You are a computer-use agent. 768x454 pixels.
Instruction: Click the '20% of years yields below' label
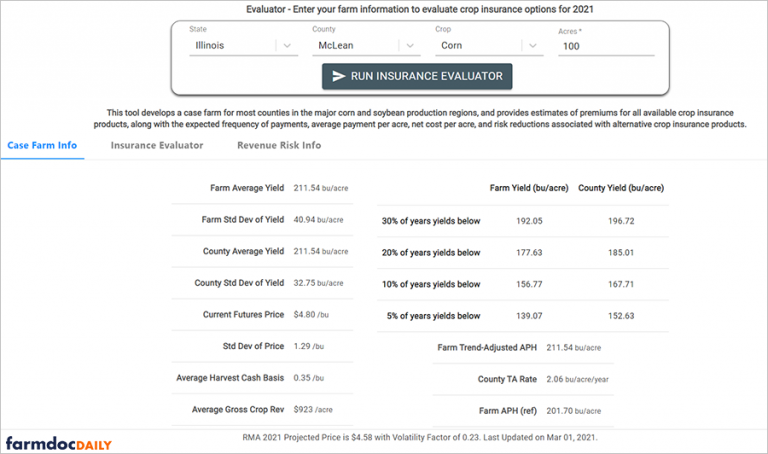click(x=431, y=253)
